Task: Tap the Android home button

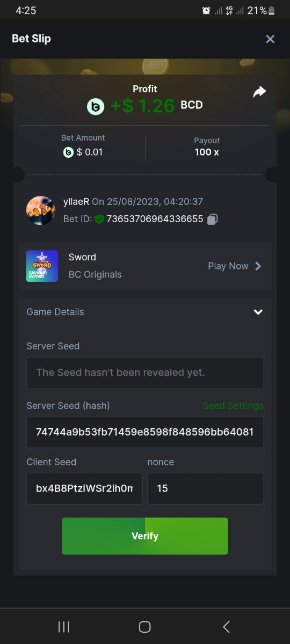Action: (145, 626)
